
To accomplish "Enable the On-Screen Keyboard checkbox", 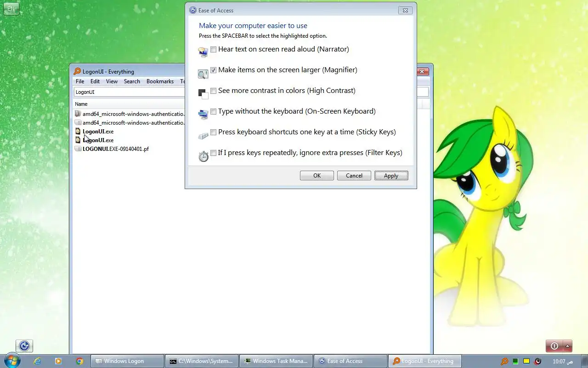I will click(213, 111).
